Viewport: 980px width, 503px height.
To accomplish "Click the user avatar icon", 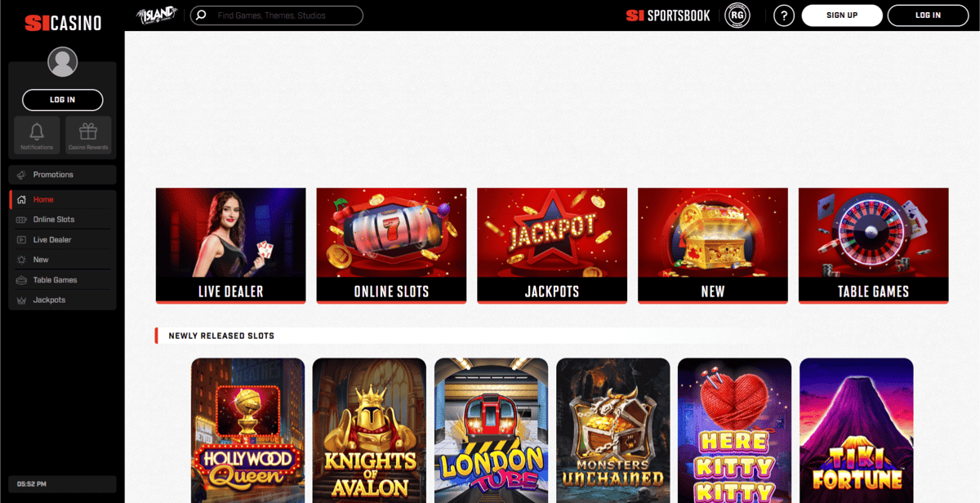I will [63, 61].
